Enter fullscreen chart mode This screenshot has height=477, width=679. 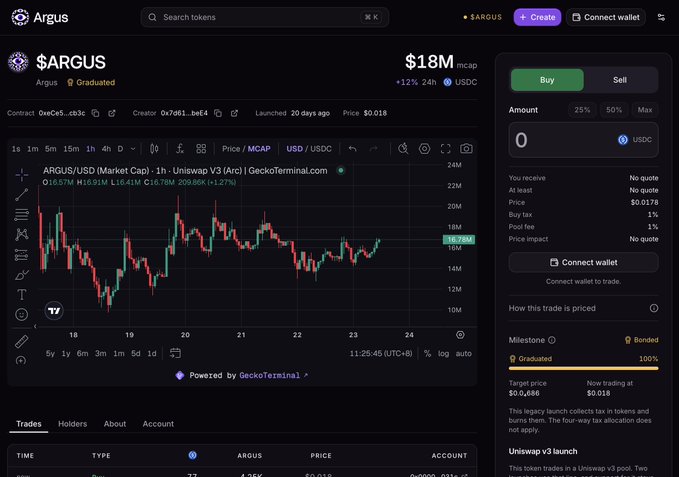(x=446, y=149)
